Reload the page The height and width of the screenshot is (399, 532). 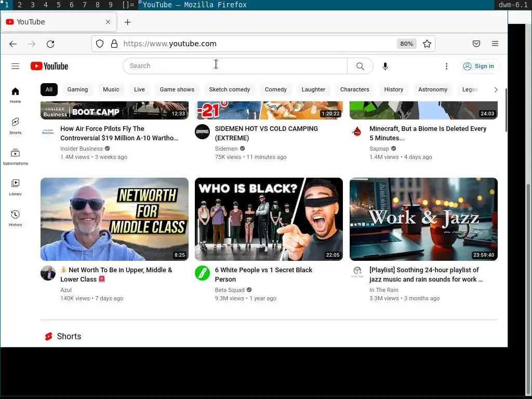(x=50, y=44)
